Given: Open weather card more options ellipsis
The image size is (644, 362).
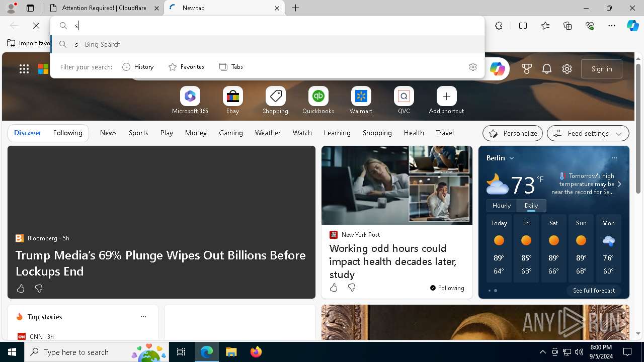Looking at the screenshot, I should [x=614, y=158].
